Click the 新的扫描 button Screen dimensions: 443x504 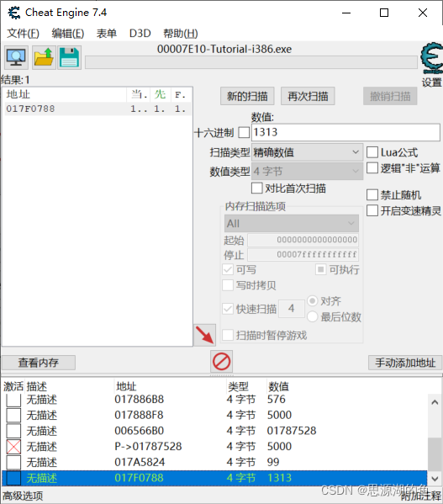(x=247, y=96)
